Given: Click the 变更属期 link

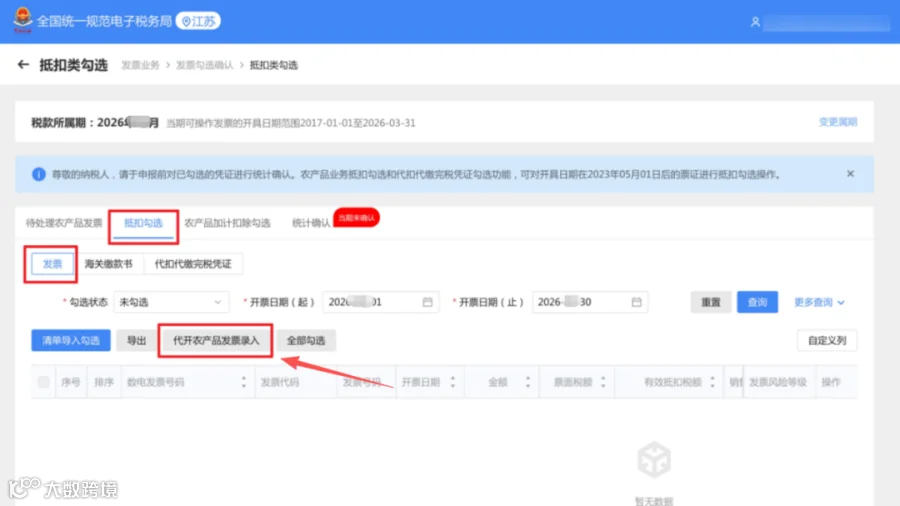Looking at the screenshot, I should tap(837, 122).
